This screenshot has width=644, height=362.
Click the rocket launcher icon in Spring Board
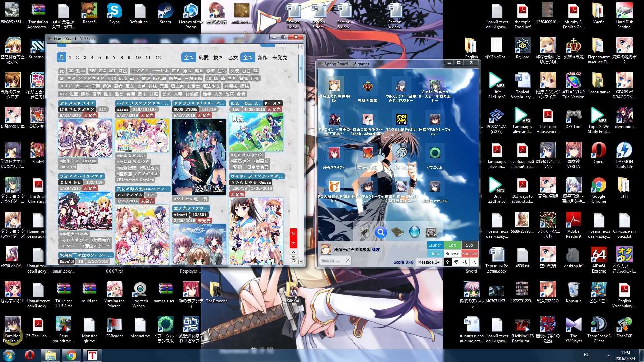pos(364,232)
